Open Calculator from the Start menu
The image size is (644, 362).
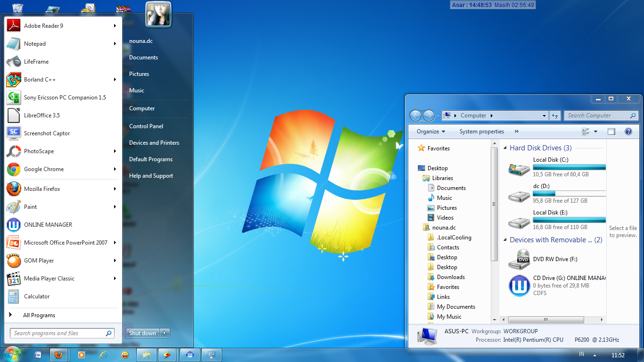(63, 296)
